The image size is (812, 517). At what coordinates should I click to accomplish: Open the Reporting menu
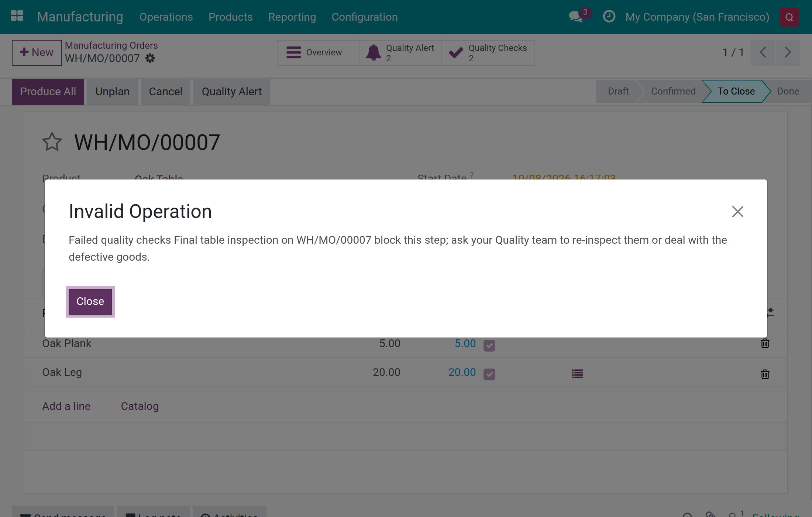(x=292, y=17)
